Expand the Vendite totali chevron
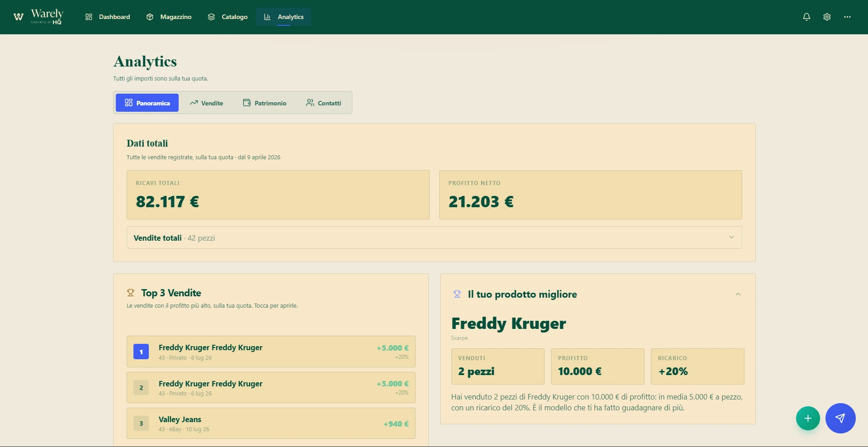This screenshot has width=868, height=447. [731, 238]
